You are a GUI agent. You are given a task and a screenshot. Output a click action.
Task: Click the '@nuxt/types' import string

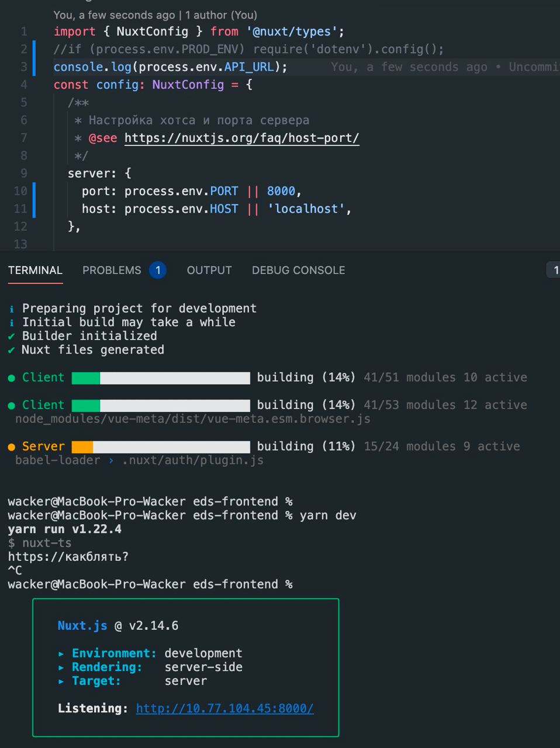pyautogui.click(x=292, y=32)
